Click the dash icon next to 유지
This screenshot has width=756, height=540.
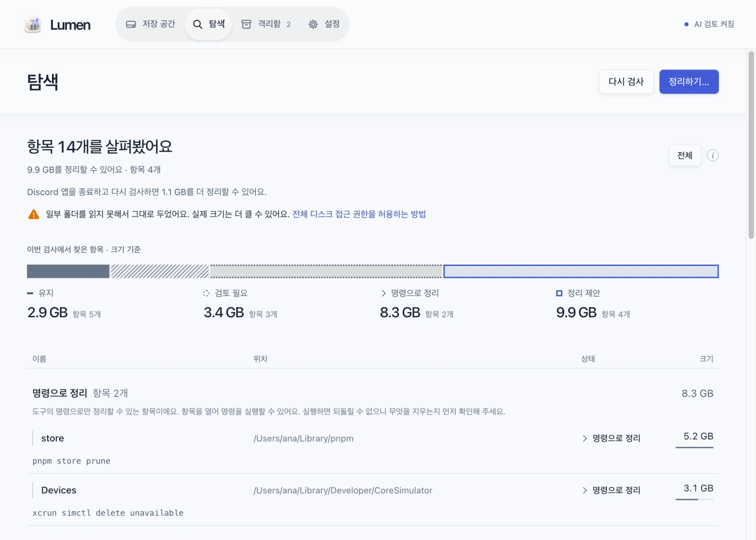click(30, 293)
